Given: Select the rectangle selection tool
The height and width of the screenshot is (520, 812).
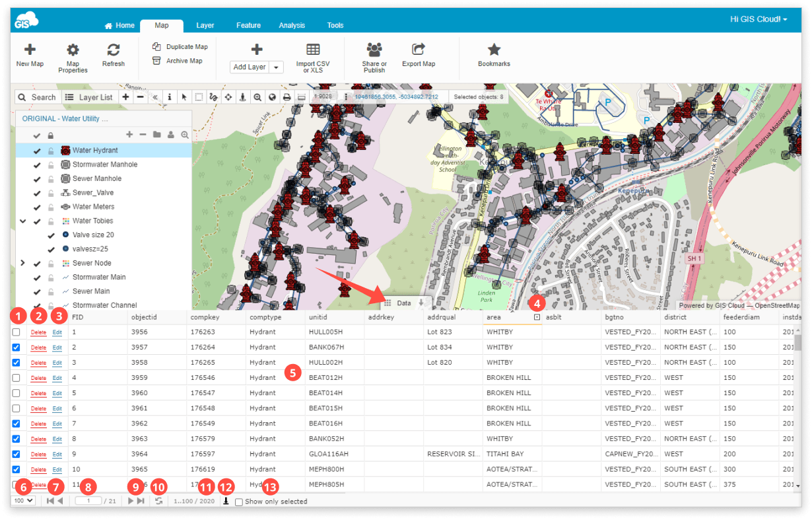Looking at the screenshot, I should 199,97.
